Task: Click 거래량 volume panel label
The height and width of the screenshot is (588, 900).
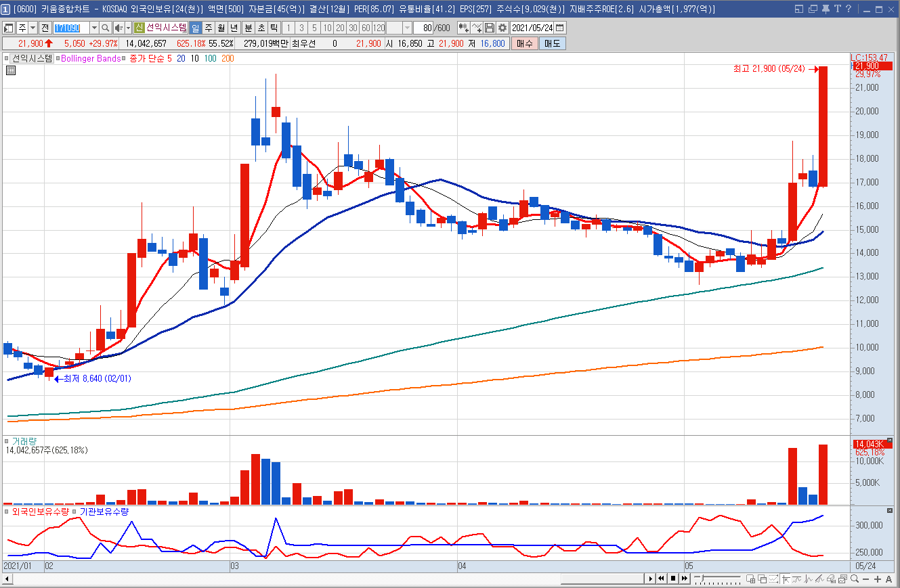Action: pos(24,441)
